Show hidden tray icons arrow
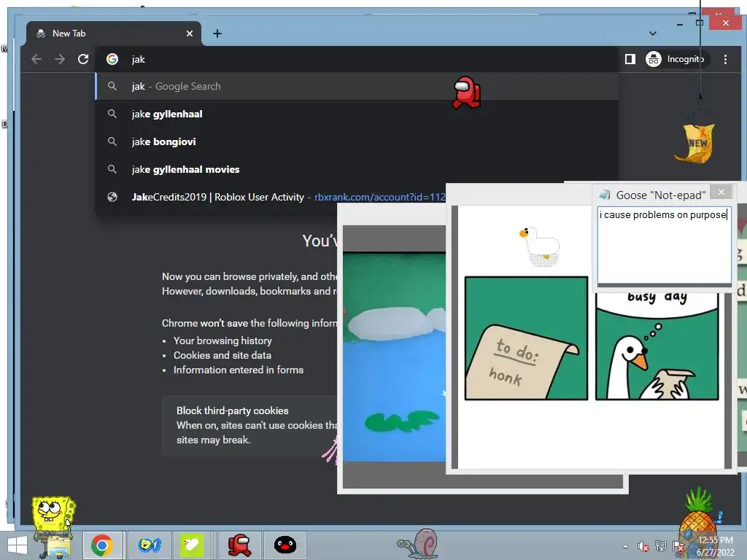Viewport: 747px width, 560px height. [x=625, y=546]
